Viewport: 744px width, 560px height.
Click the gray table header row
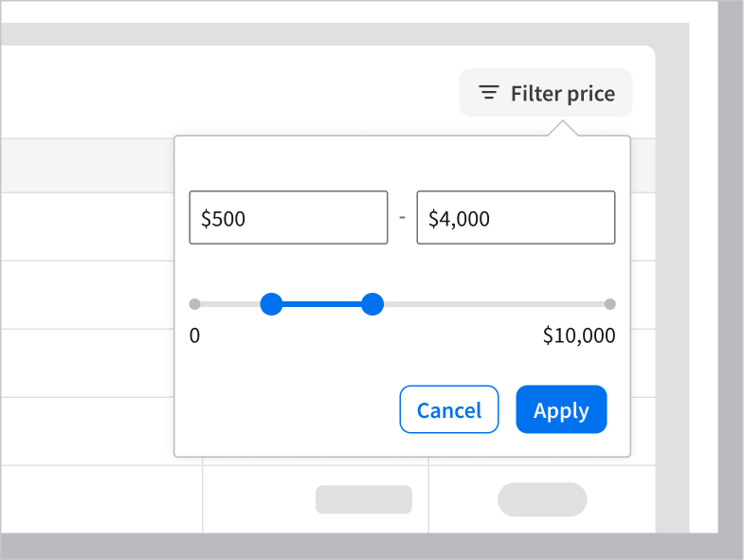(x=87, y=166)
